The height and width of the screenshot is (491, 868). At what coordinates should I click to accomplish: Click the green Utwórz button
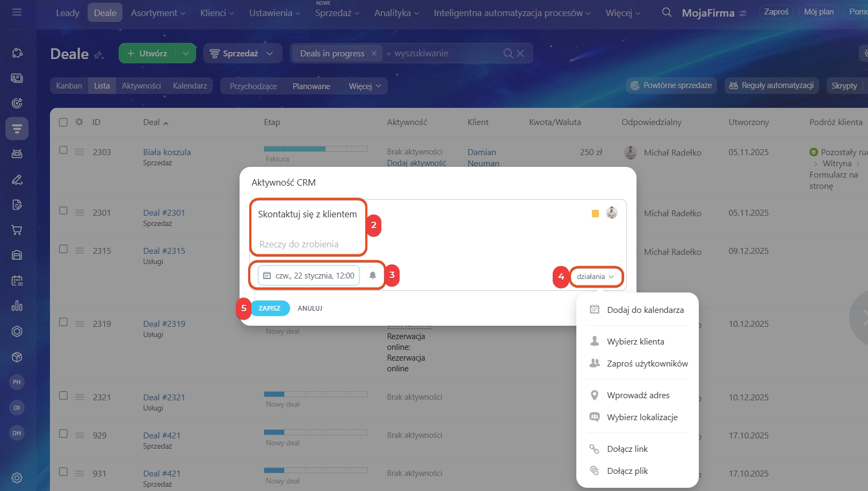point(147,53)
